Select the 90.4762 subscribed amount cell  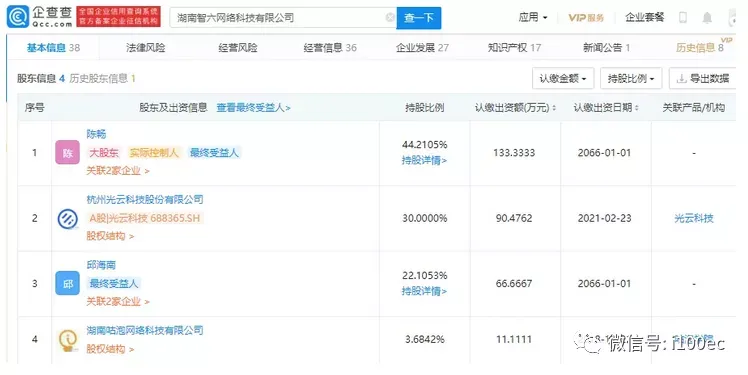tap(514, 219)
